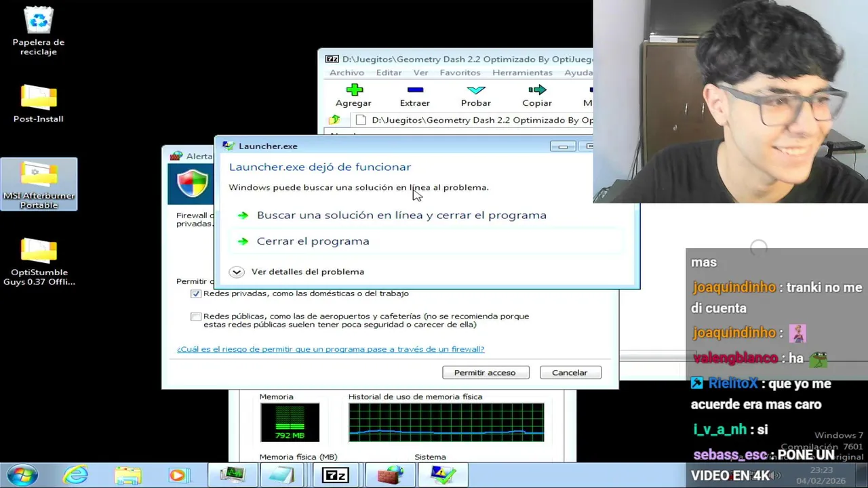Open the Editar menu in 7-Zip
The height and width of the screenshot is (488, 868).
(x=389, y=73)
